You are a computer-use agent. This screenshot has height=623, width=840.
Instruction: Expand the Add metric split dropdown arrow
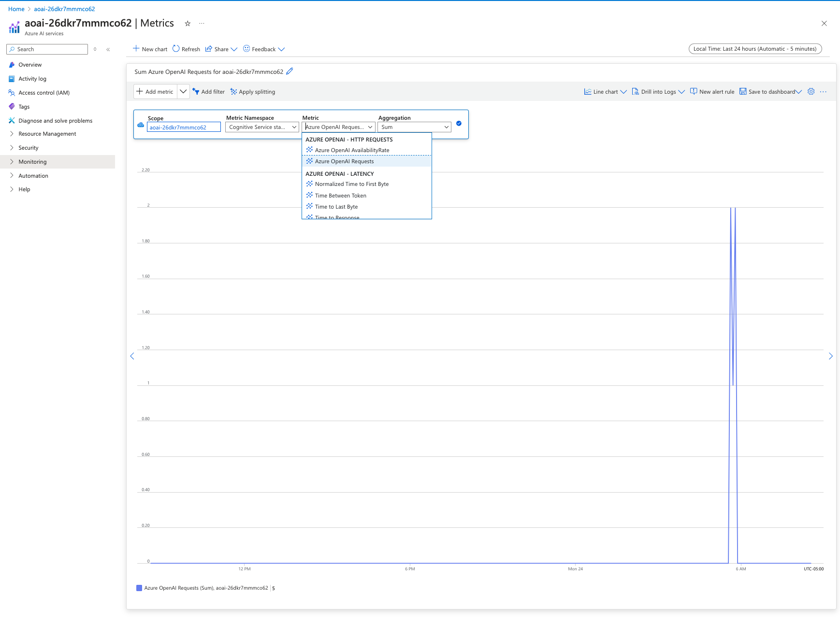click(x=183, y=92)
